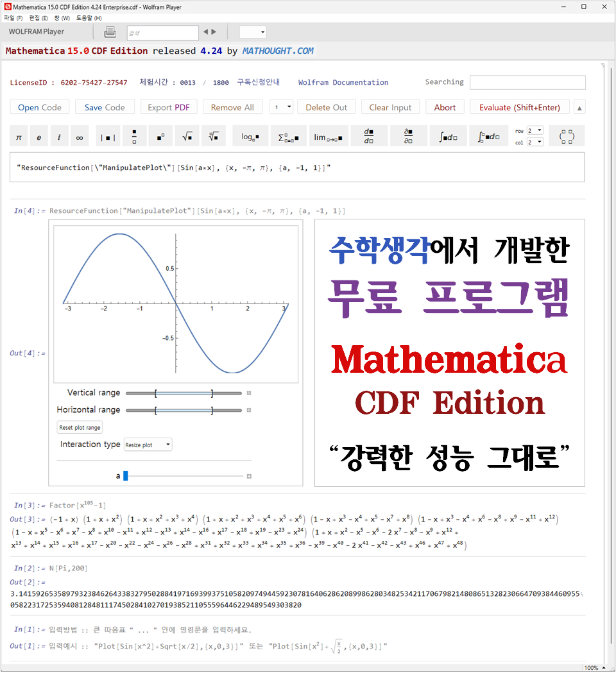Click the Open Code button

[40, 107]
